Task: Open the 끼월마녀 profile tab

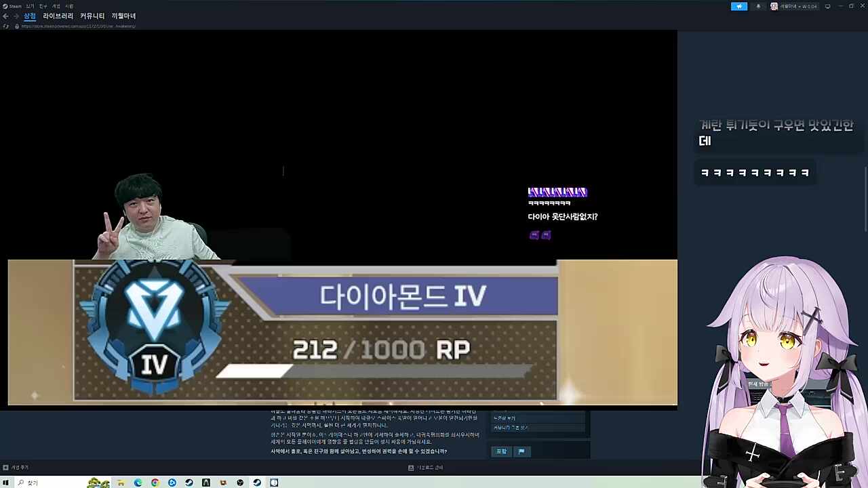Action: click(123, 16)
